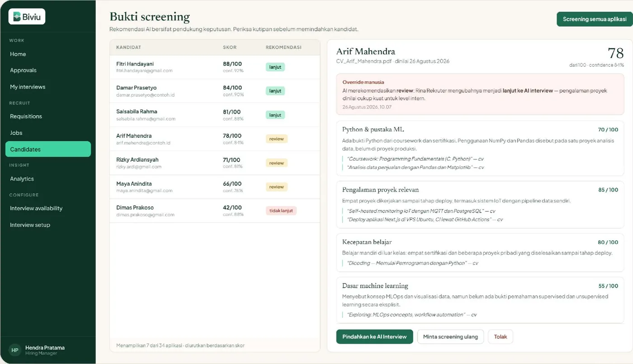Click the Biviu logo
633x364 pixels.
click(x=27, y=17)
